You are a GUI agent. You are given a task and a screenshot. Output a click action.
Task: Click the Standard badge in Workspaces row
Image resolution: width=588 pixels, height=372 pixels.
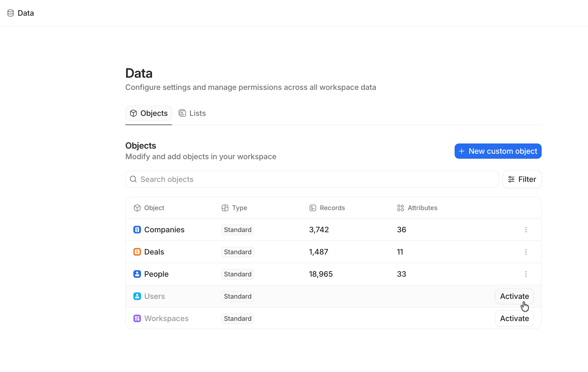pyautogui.click(x=238, y=318)
